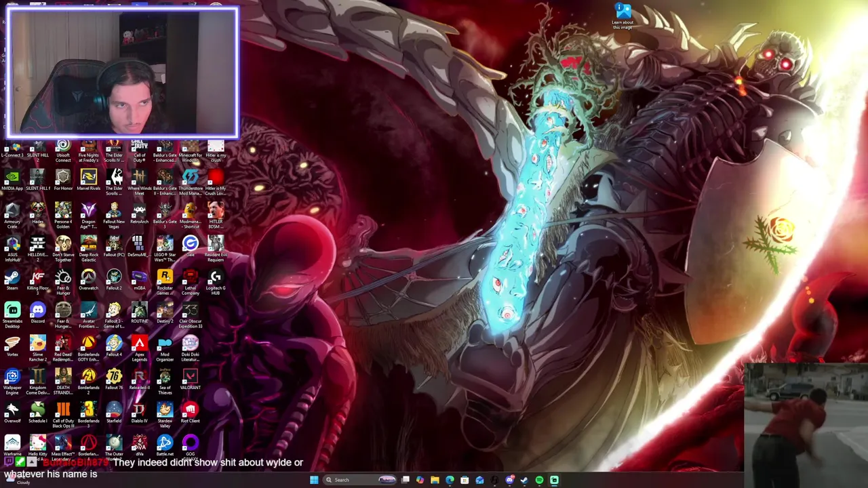This screenshot has height=488, width=868.
Task: Open Microsoft Store from the taskbar
Action: [465, 480]
